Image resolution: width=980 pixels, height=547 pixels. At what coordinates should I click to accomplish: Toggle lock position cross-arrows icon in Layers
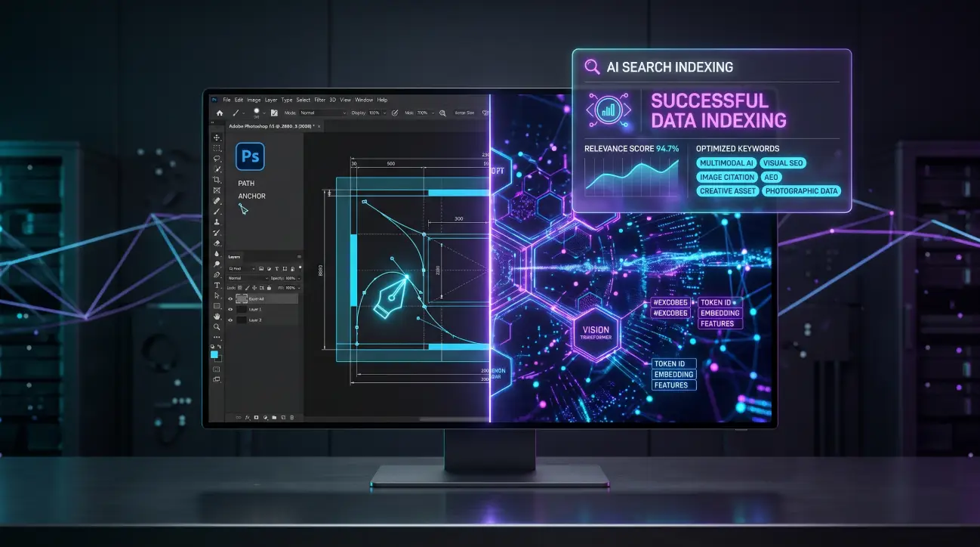[254, 288]
